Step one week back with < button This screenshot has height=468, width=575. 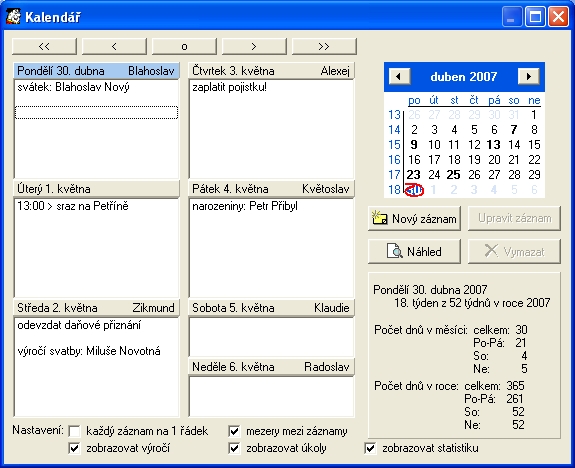[114, 46]
